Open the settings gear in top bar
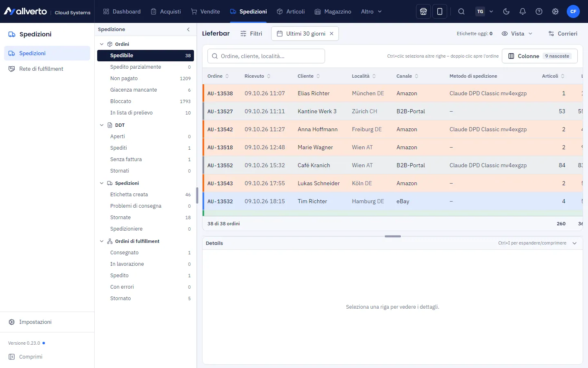 tap(555, 11)
